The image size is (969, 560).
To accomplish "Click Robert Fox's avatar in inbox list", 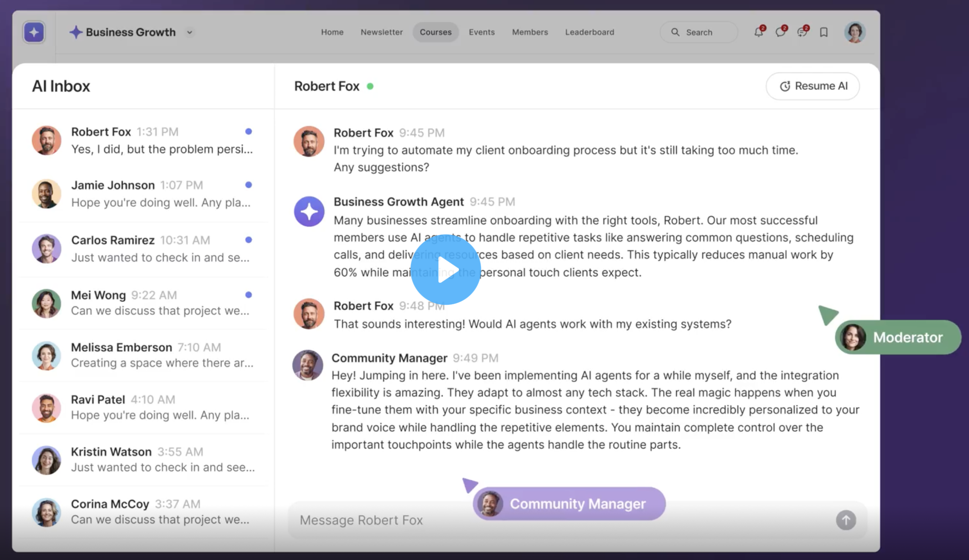I will click(46, 140).
